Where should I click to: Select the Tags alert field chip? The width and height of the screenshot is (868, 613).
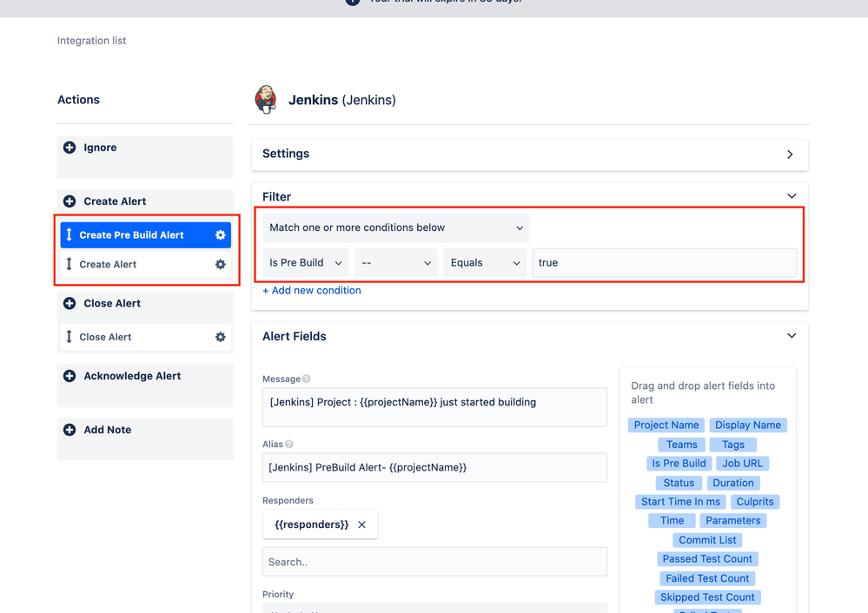pyautogui.click(x=733, y=445)
